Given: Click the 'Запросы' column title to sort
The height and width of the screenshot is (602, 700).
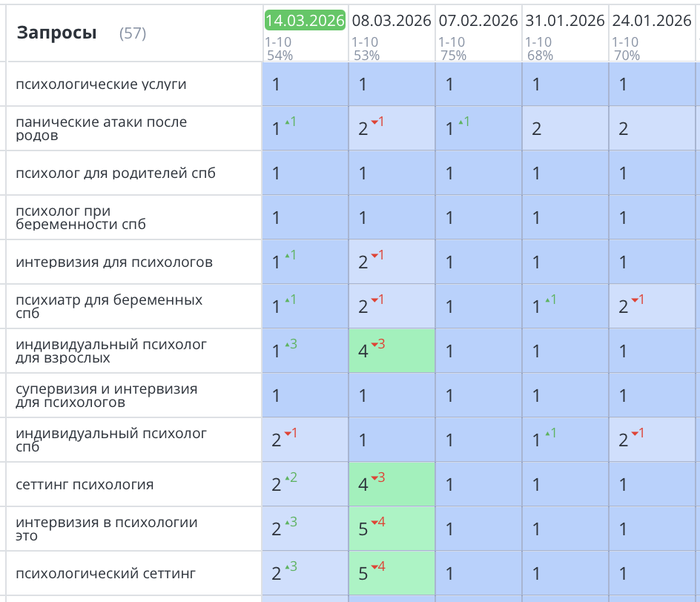Looking at the screenshot, I should (58, 33).
